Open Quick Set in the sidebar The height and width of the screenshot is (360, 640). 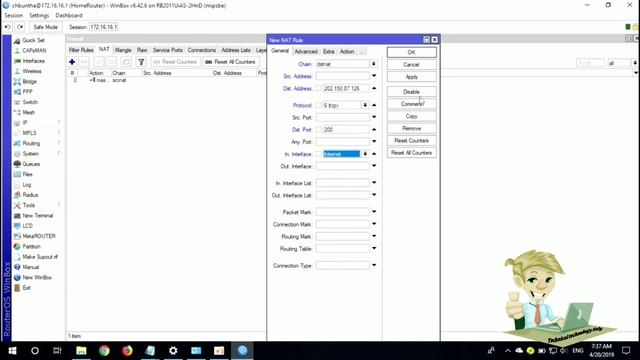click(x=33, y=40)
